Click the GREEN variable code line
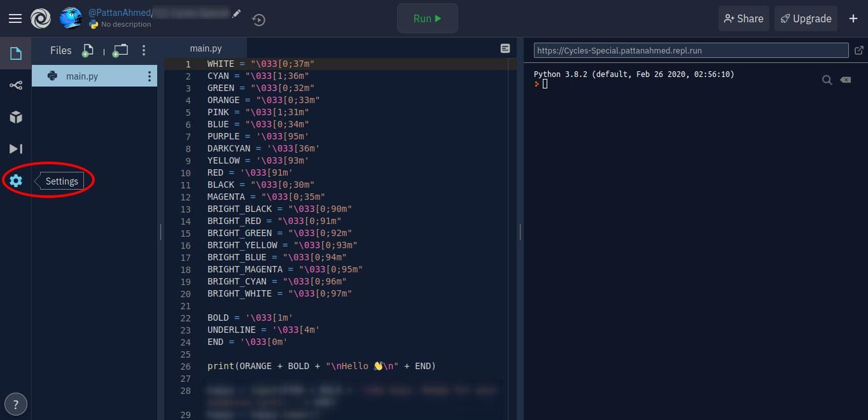868x420 pixels. coord(261,88)
